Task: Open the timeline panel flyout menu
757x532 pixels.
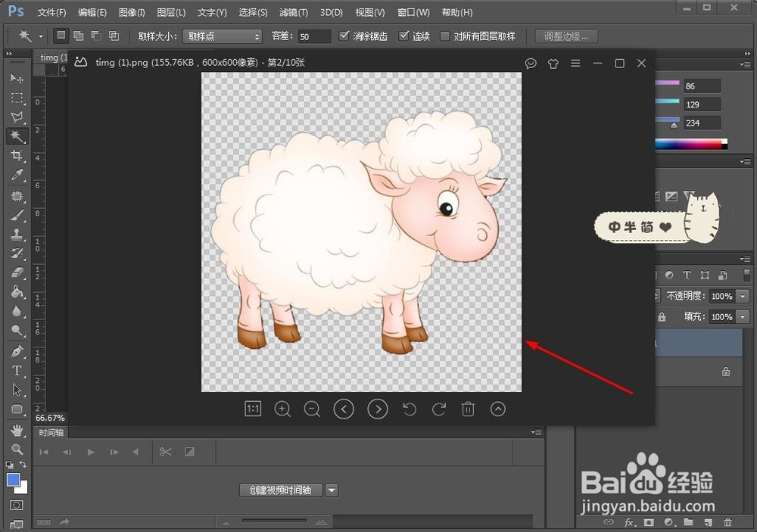Action: [x=537, y=432]
